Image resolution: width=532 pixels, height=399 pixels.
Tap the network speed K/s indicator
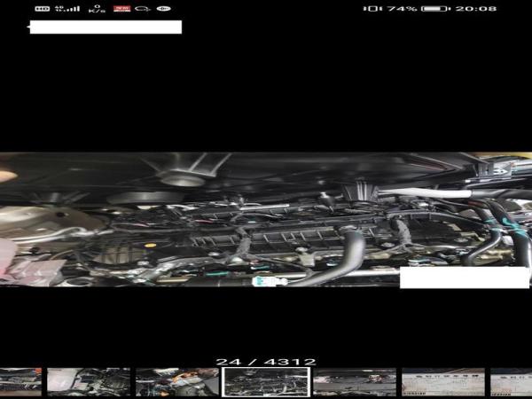pyautogui.click(x=95, y=9)
